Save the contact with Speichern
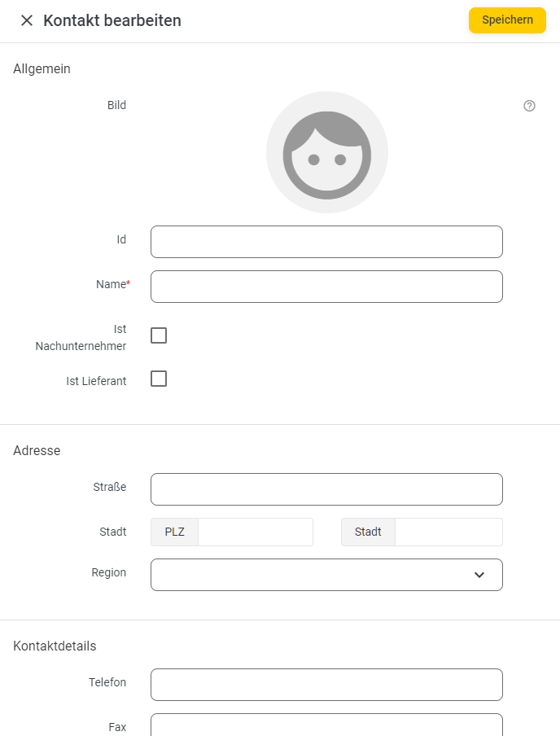The height and width of the screenshot is (736, 560). click(x=507, y=20)
